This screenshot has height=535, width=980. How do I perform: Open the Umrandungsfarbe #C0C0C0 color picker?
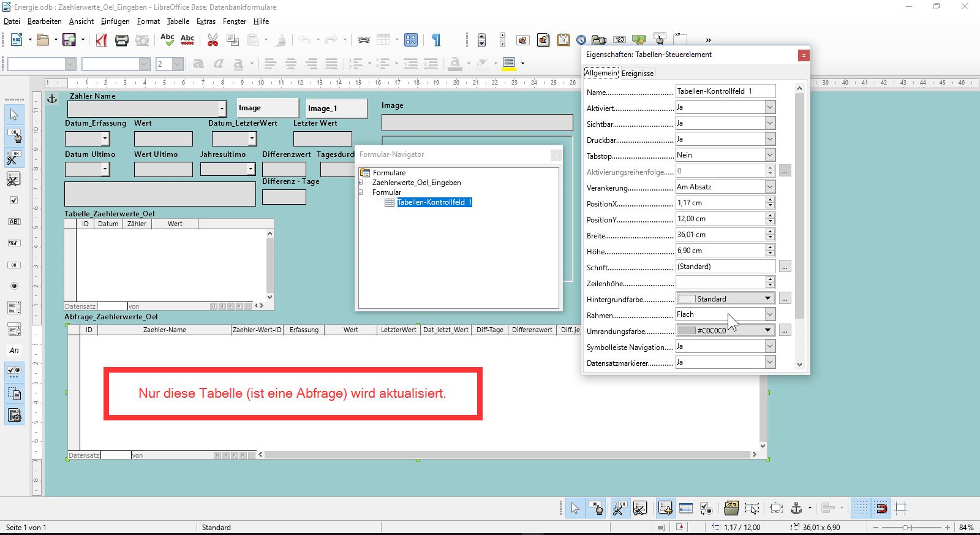click(725, 330)
